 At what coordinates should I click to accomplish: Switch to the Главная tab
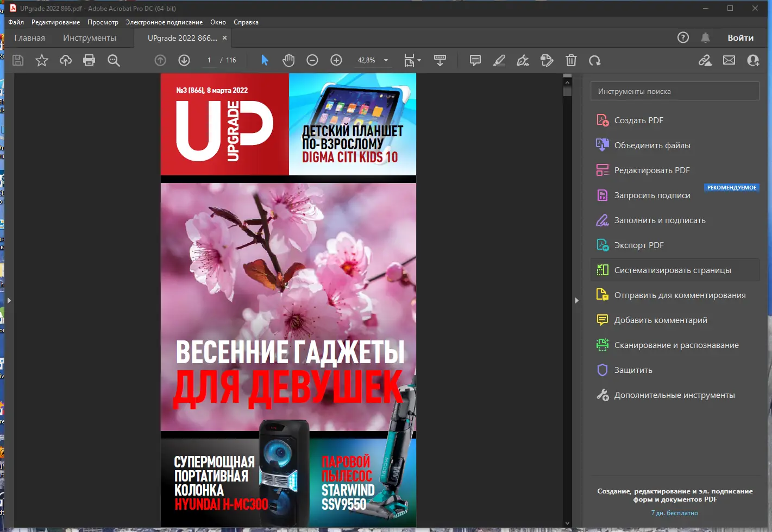(x=30, y=37)
